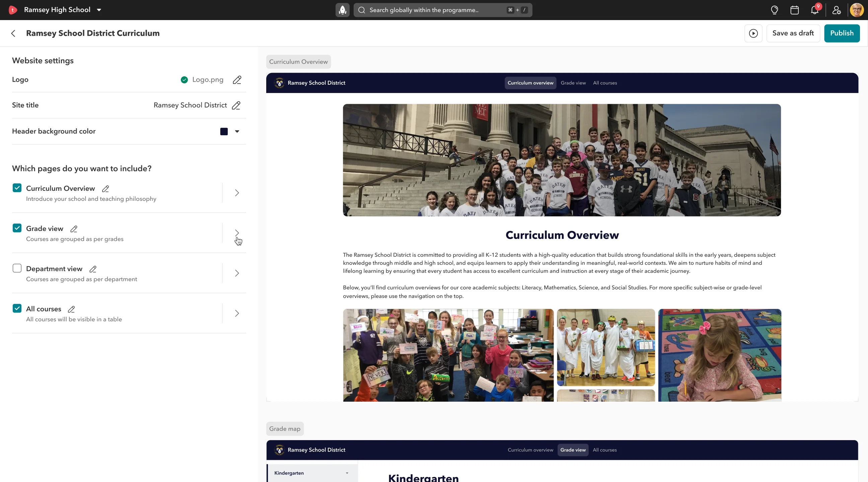The image size is (868, 482).
Task: Open All courses page settings chevron
Action: (237, 314)
